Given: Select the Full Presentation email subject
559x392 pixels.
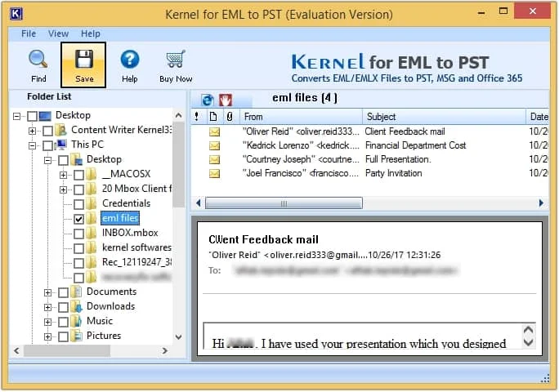Looking at the screenshot, I should click(398, 159).
